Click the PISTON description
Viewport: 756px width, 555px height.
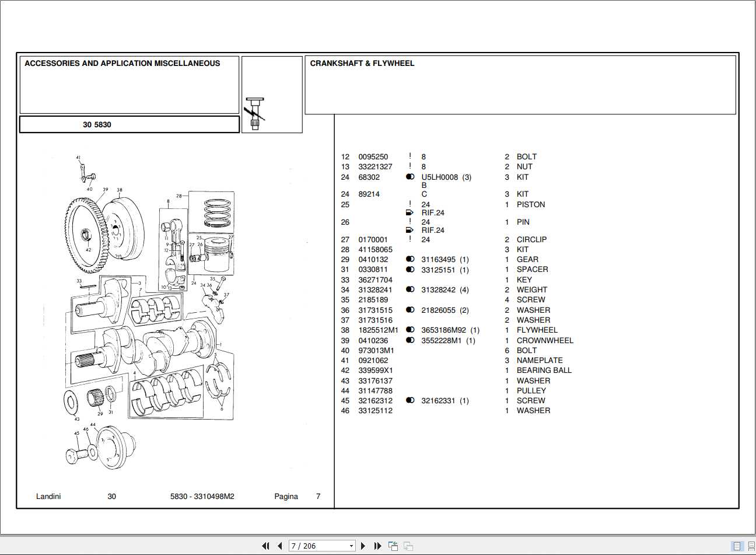[x=531, y=204]
